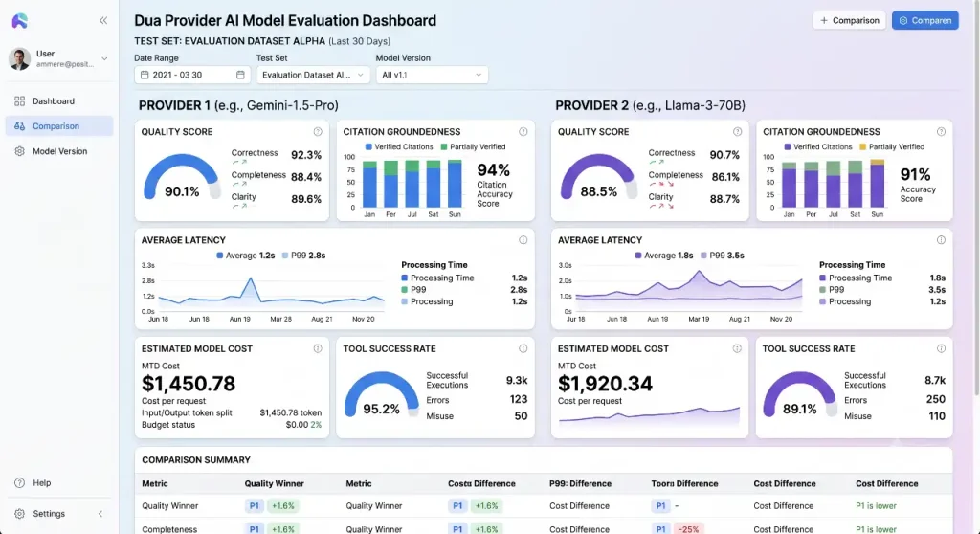The width and height of the screenshot is (980, 534).
Task: Click P99: Difference column header
Action: (580, 484)
